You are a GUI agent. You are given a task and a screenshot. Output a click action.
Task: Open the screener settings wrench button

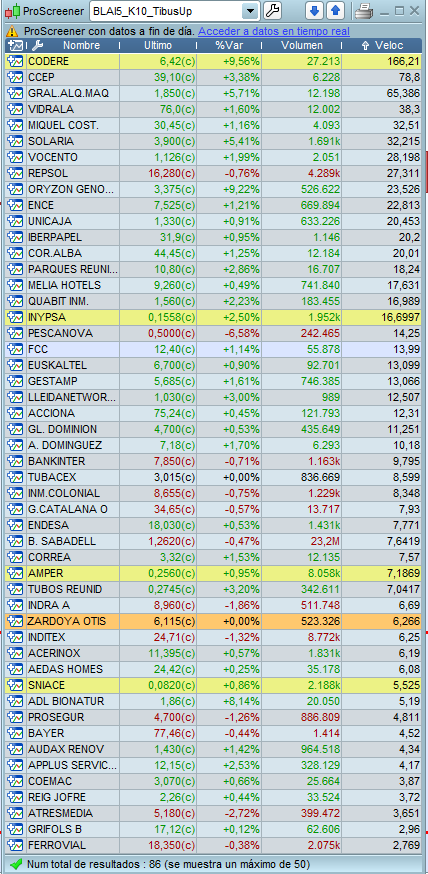(272, 10)
